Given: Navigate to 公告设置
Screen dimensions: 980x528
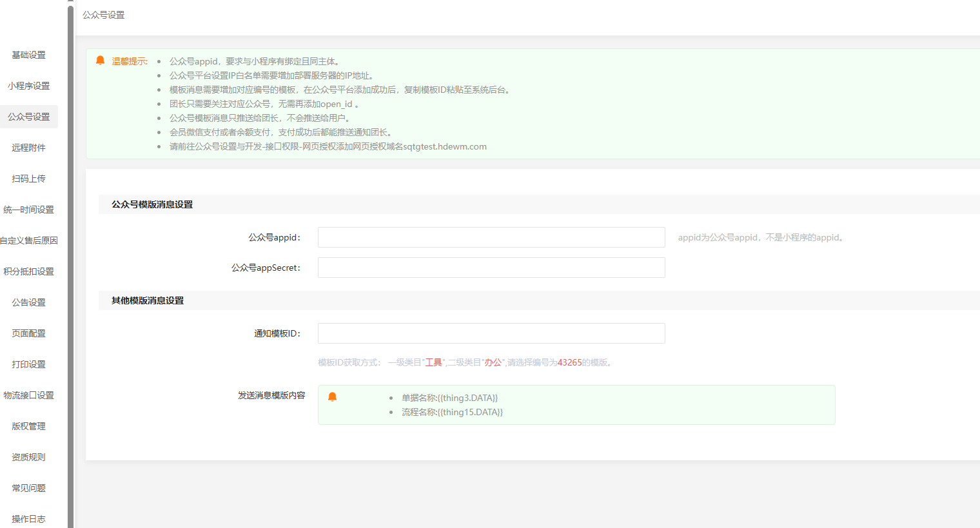Looking at the screenshot, I should pyautogui.click(x=29, y=302).
